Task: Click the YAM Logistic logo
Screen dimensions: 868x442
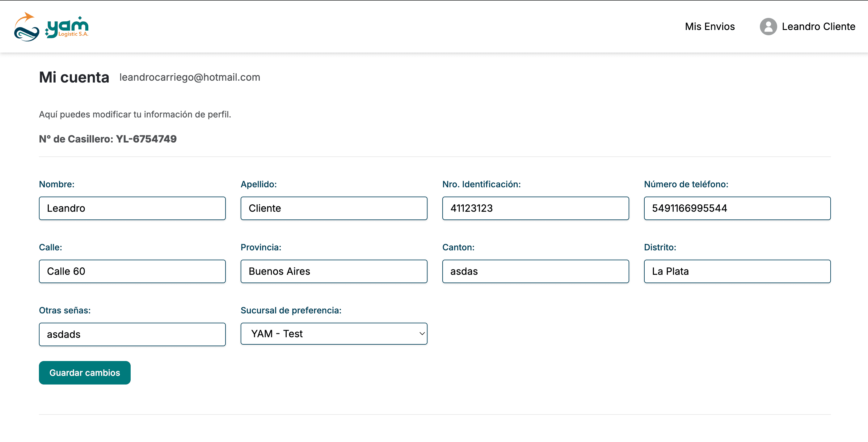Action: pos(51,27)
